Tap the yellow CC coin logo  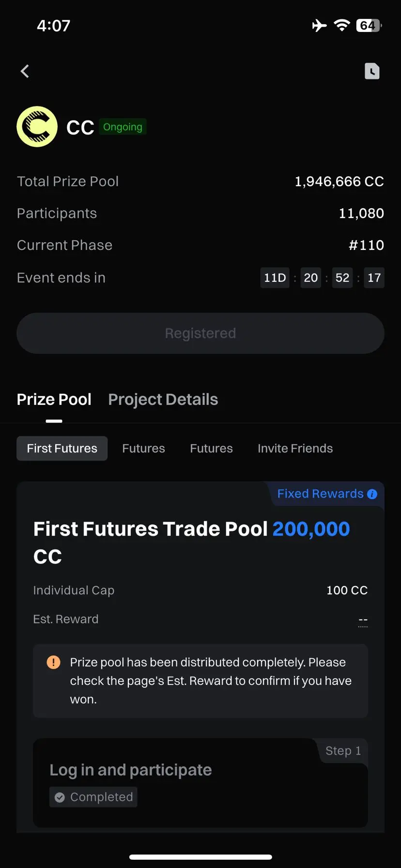(x=37, y=126)
